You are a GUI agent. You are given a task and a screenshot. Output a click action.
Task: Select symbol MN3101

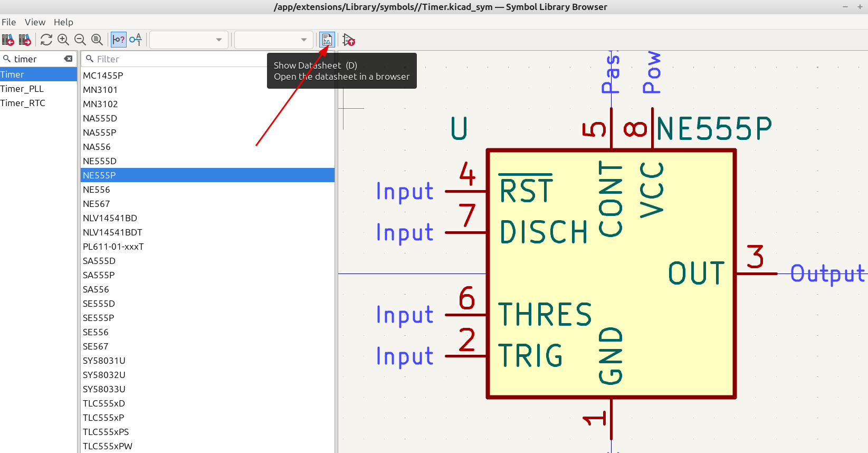click(208, 90)
